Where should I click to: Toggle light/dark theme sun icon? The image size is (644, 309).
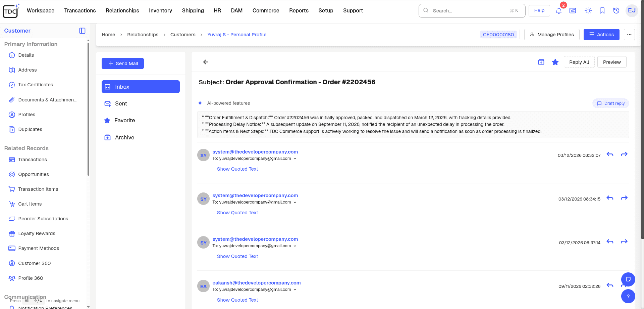(x=588, y=11)
